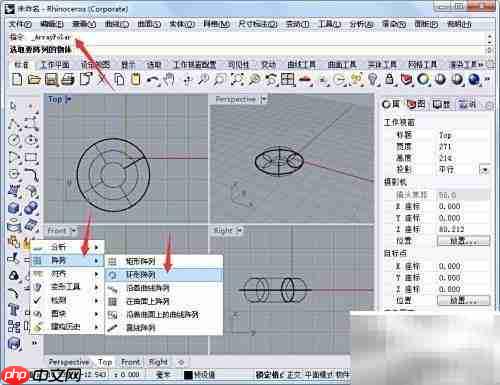Switch to the 曲面工具 toolbar tab
This screenshot has width=500, height=385.
(x=342, y=64)
